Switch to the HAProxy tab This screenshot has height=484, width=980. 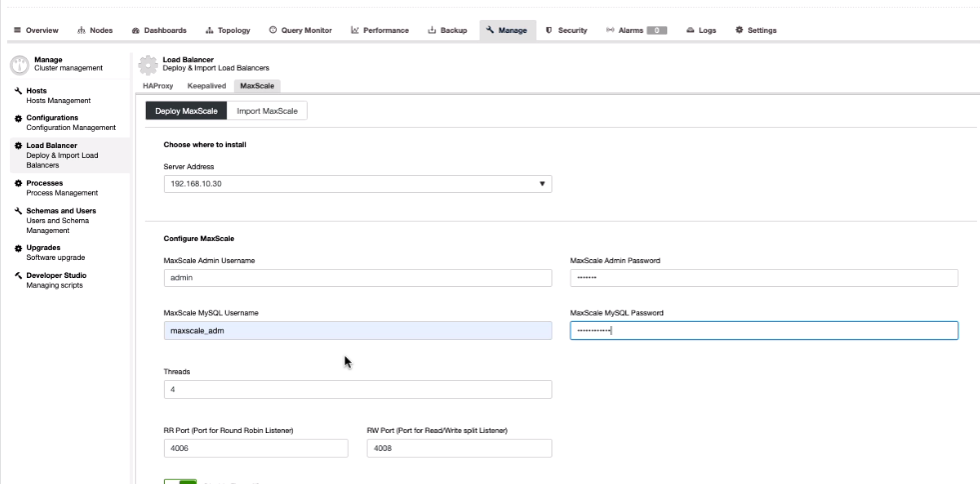pos(158,86)
